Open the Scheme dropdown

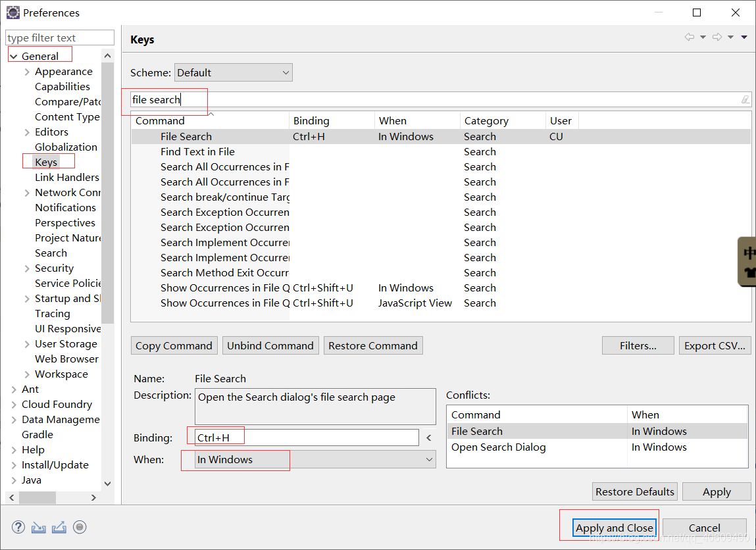tap(286, 72)
